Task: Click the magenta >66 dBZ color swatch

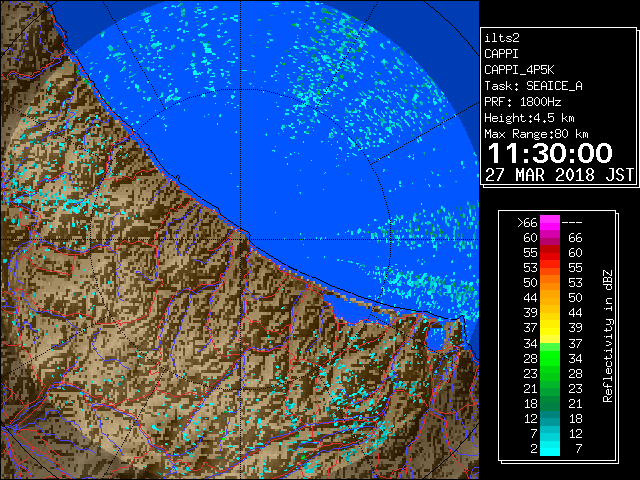Action: (x=550, y=223)
